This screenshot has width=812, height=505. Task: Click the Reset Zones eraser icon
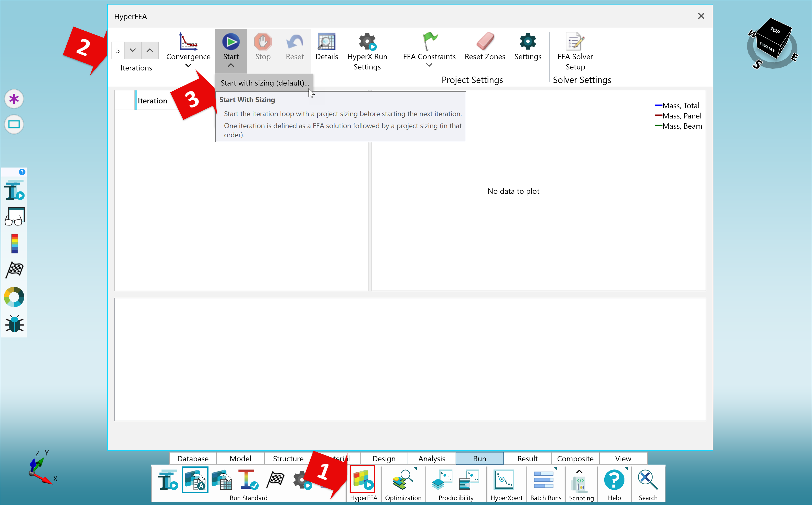pos(485,41)
